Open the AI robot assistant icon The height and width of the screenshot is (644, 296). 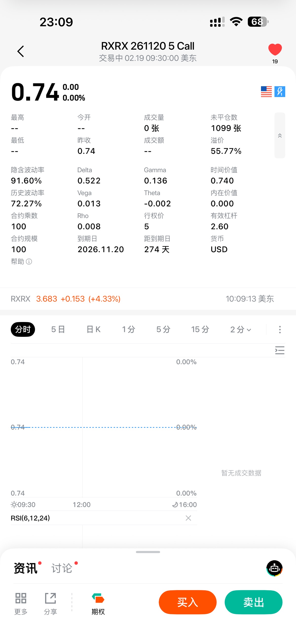coord(274,568)
